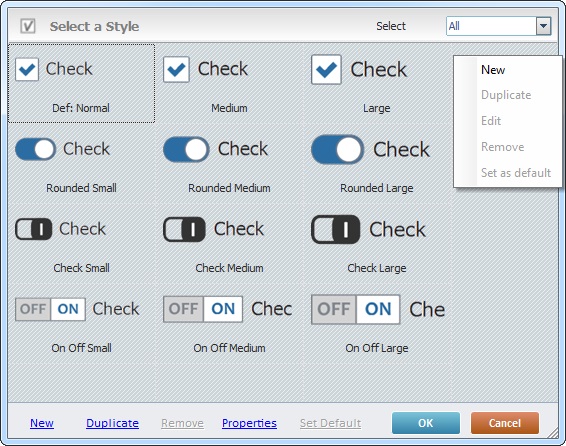Pick the On Off Large style
566x446 pixels.
click(x=377, y=324)
